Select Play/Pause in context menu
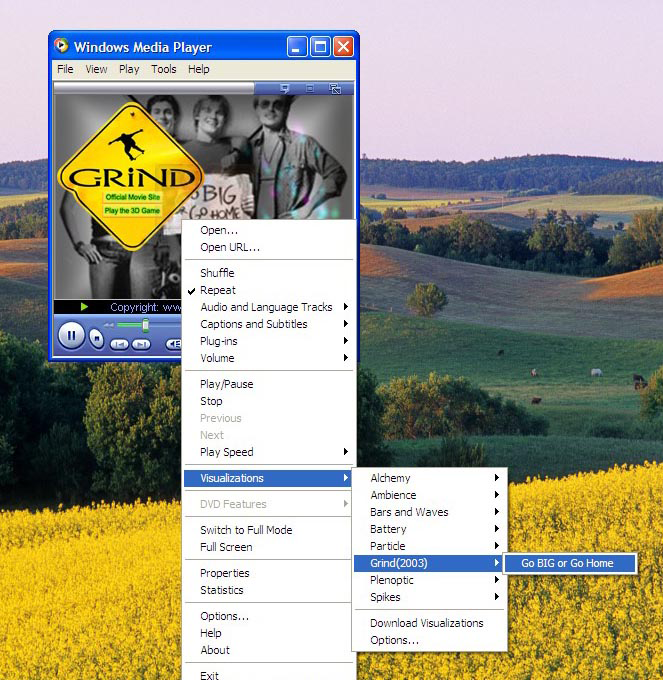The height and width of the screenshot is (680, 663). point(268,384)
